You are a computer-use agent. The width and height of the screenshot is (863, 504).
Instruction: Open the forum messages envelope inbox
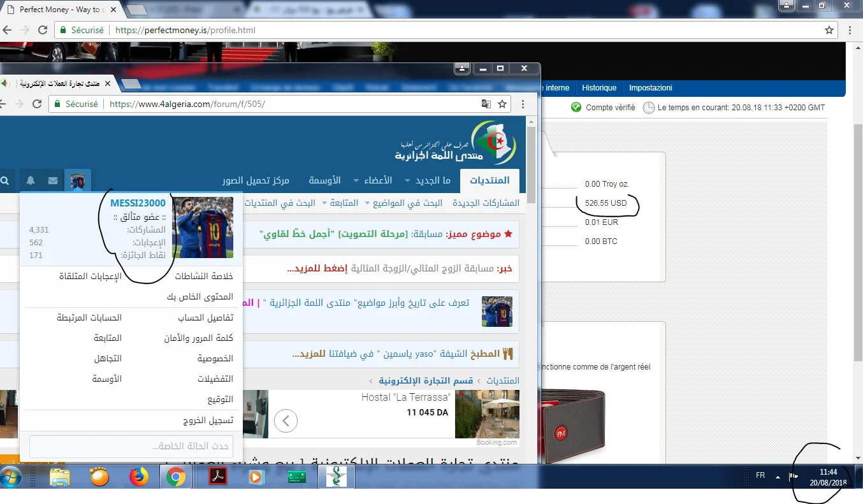pos(53,181)
